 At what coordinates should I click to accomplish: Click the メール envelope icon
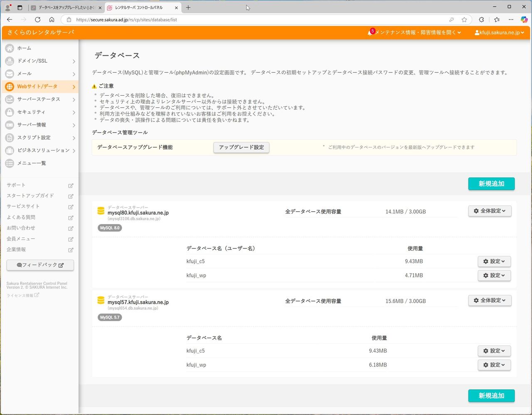coord(10,74)
